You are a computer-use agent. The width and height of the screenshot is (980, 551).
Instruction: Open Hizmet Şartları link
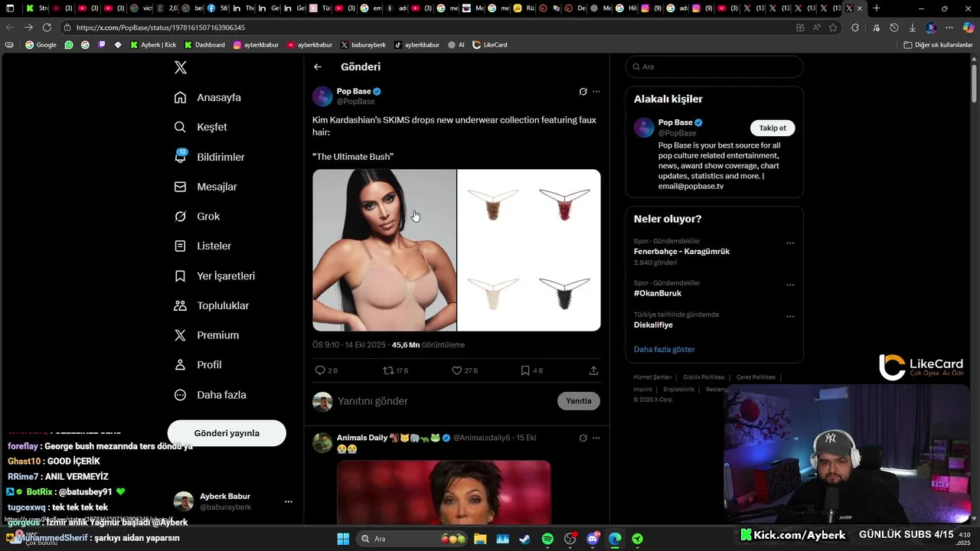click(x=652, y=377)
